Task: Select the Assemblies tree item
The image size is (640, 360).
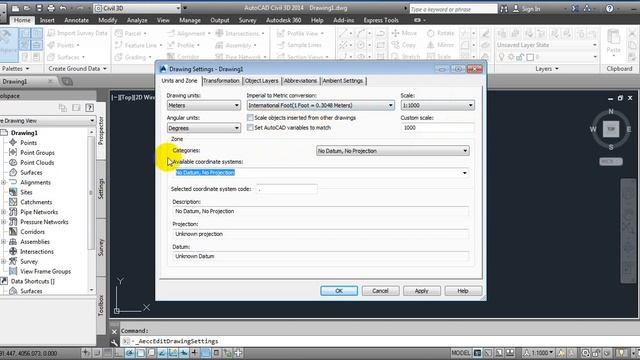Action: (x=35, y=242)
